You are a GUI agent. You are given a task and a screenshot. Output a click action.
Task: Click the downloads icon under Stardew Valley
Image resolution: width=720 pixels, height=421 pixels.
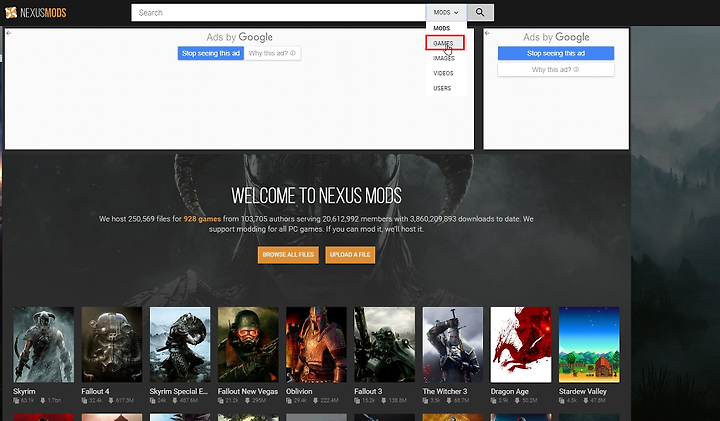point(586,401)
